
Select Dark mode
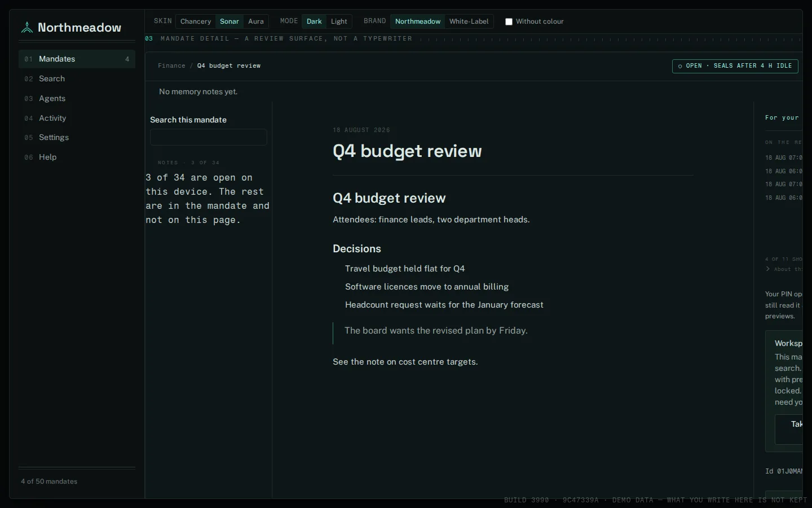click(314, 21)
